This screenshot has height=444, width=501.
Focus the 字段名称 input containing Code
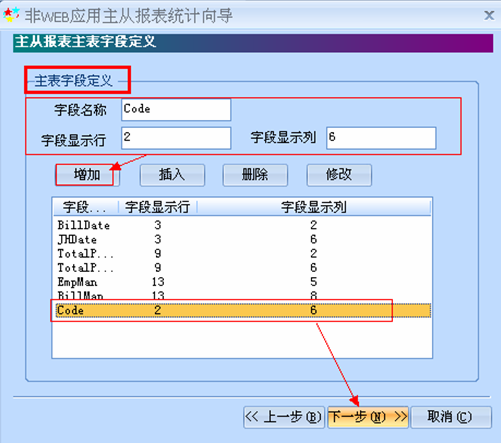176,110
